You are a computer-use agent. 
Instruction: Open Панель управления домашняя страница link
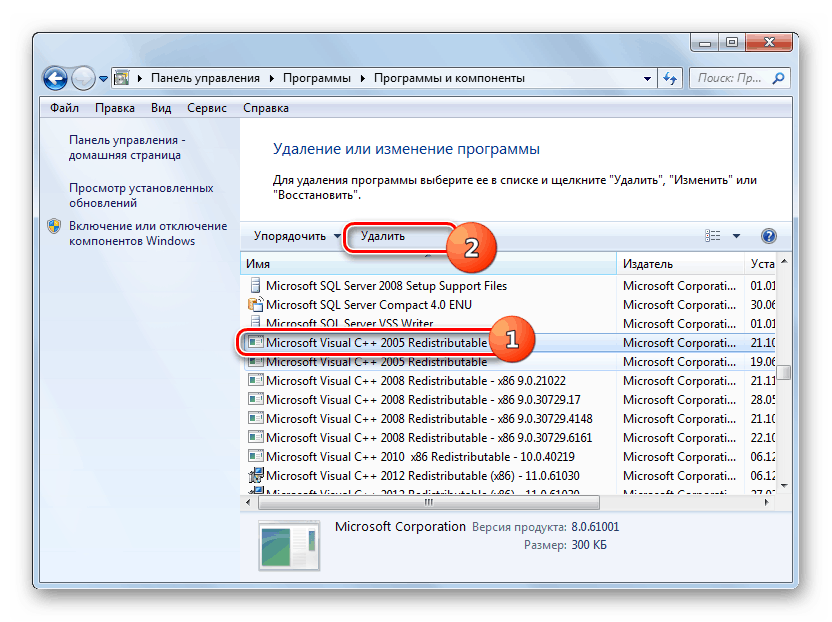point(127,148)
